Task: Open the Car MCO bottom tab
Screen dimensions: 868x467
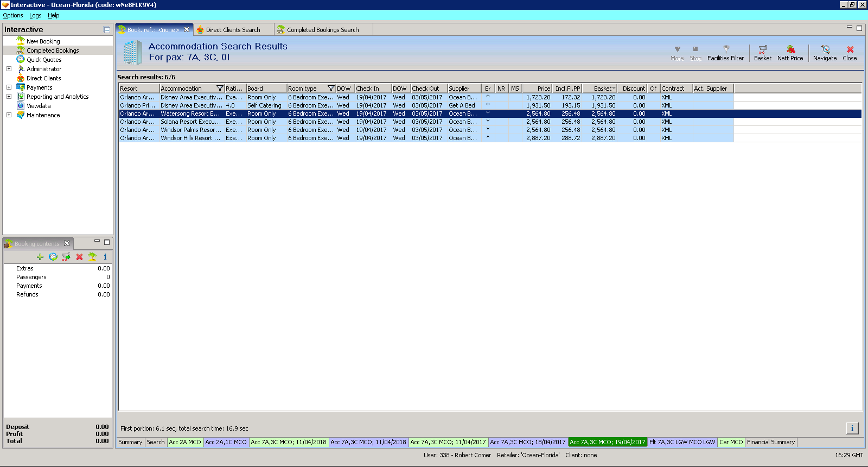Action: click(x=731, y=442)
